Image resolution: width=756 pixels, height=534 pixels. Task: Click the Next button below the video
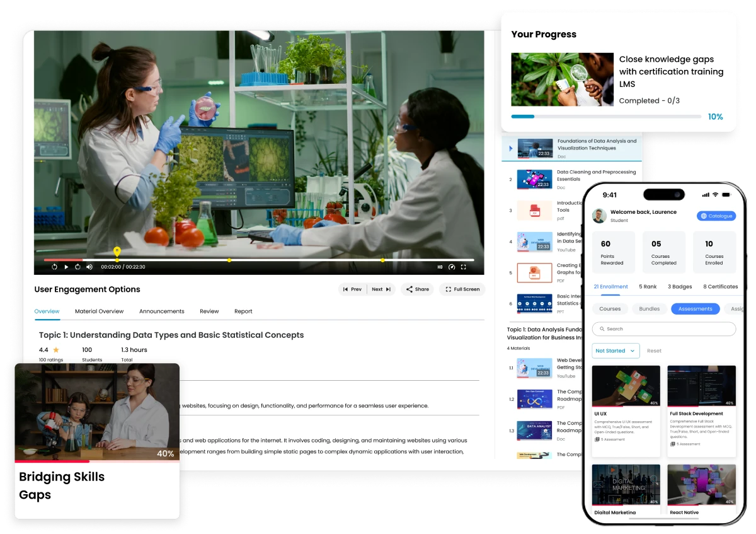(x=381, y=289)
